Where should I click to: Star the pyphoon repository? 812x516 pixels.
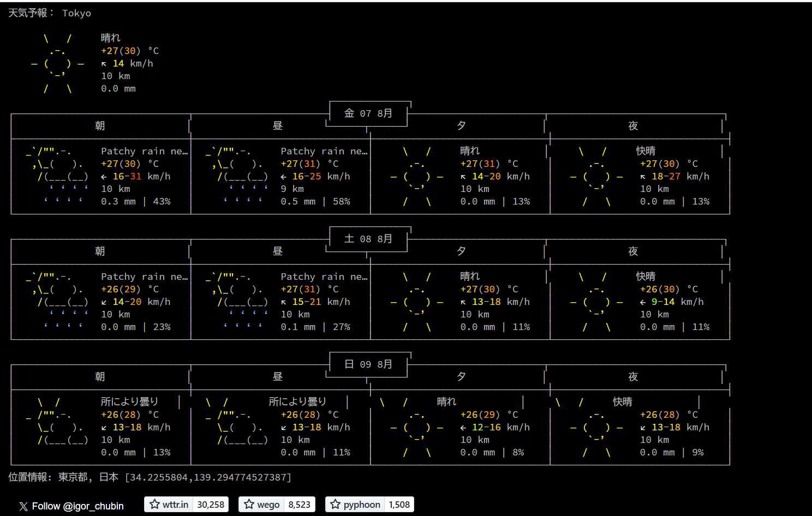click(x=355, y=505)
